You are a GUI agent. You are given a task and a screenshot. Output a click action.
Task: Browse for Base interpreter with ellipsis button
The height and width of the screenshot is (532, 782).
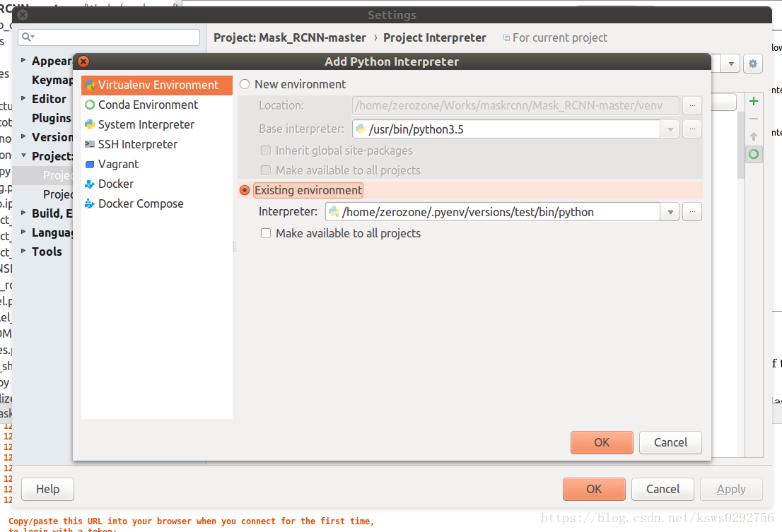692,129
